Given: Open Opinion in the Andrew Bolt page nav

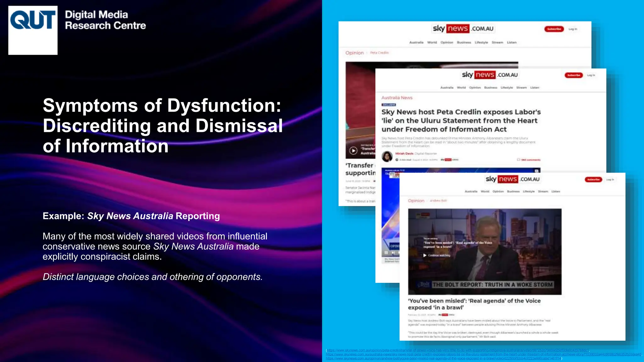Looking at the screenshot, I should click(498, 191).
